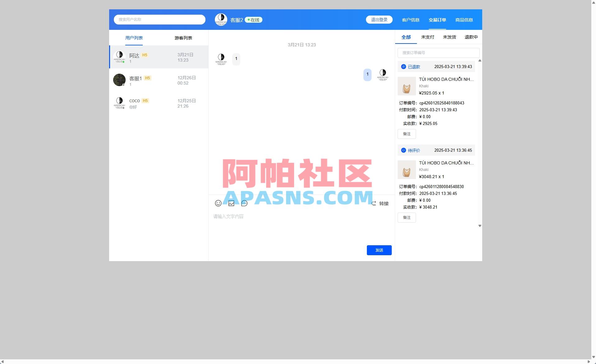596x364 pixels.
Task: Click the image upload icon above the message box
Action: 231,203
